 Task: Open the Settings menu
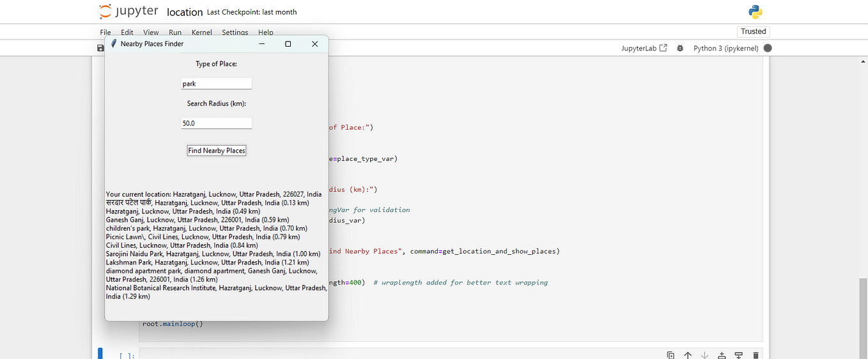click(x=235, y=33)
